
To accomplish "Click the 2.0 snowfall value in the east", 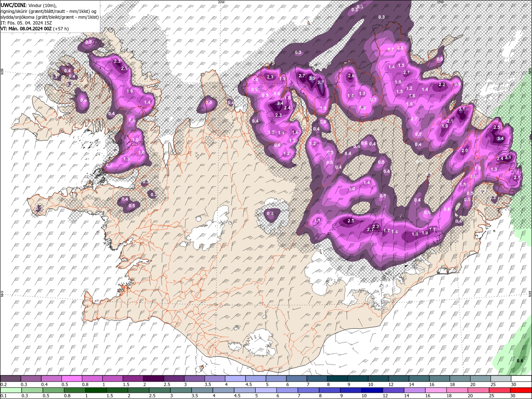I will tap(465, 150).
